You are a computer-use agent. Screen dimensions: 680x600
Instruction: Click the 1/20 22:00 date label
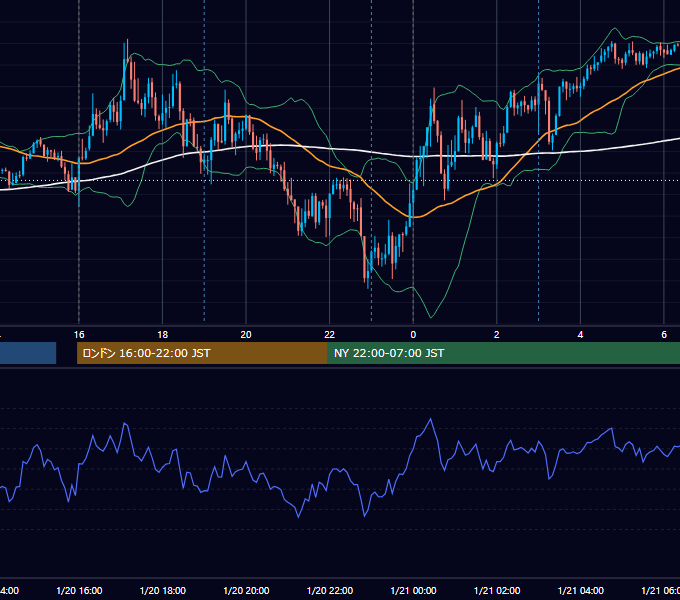tap(330, 590)
